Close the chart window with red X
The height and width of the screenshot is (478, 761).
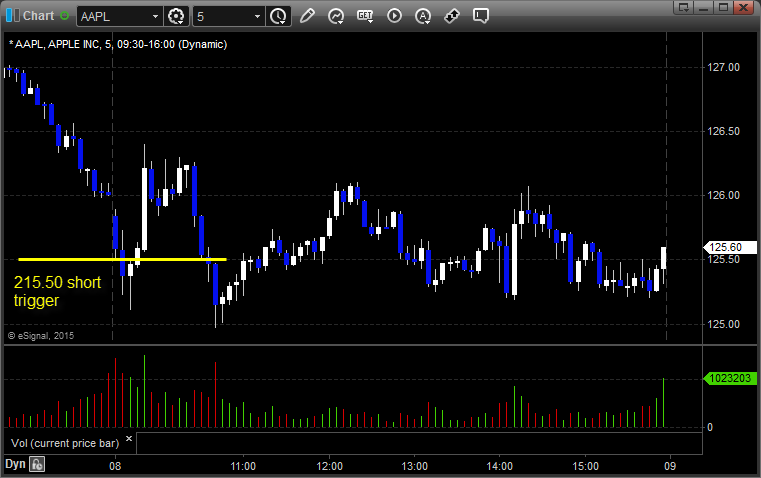tap(743, 7)
